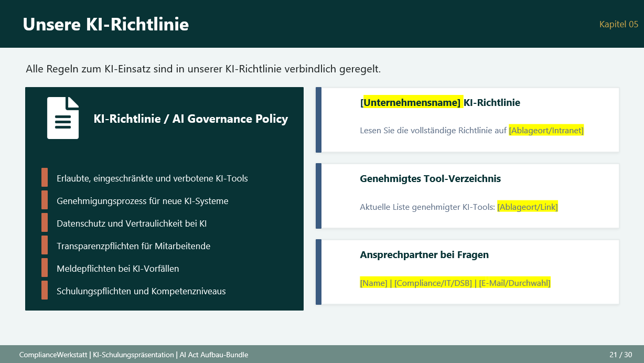Select the orange marker beside Meldepflichten
The height and width of the screenshot is (363, 644).
[45, 268]
